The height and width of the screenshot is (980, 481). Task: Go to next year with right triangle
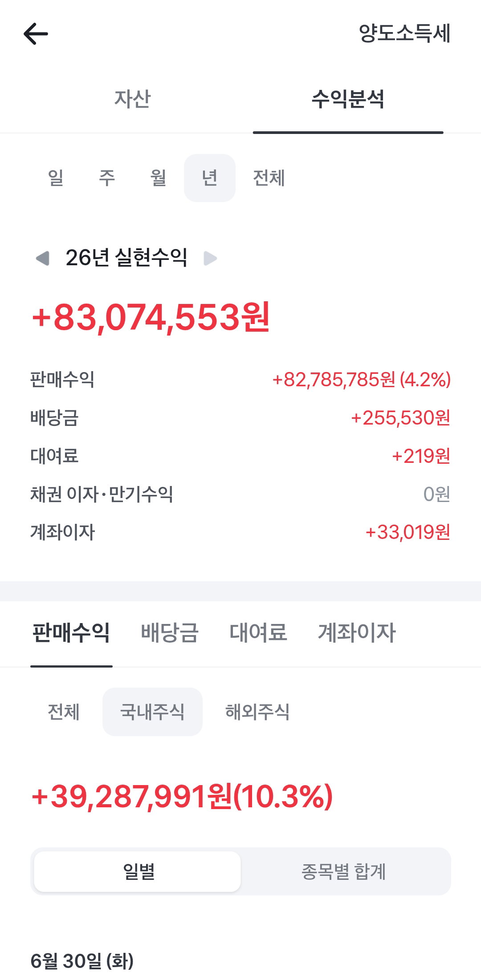[210, 258]
